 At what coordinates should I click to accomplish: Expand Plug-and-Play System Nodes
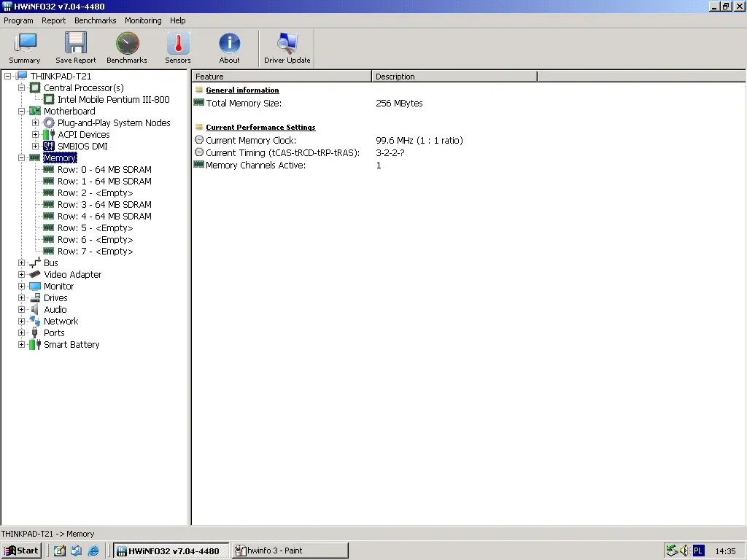35,122
